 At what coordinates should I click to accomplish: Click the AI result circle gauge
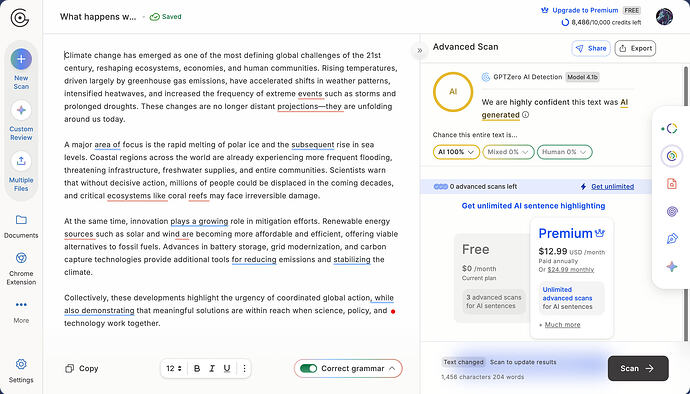pos(453,92)
